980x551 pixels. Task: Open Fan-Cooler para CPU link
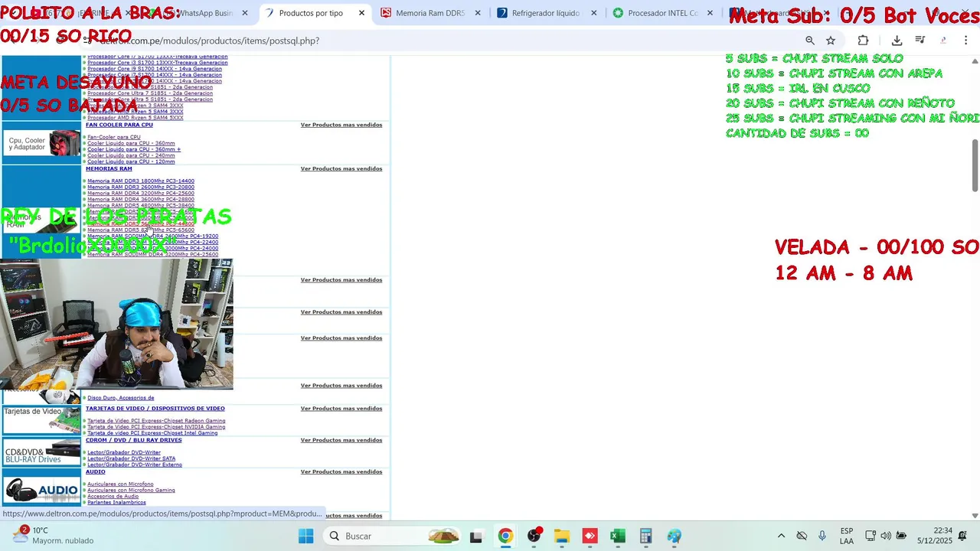[x=113, y=137]
